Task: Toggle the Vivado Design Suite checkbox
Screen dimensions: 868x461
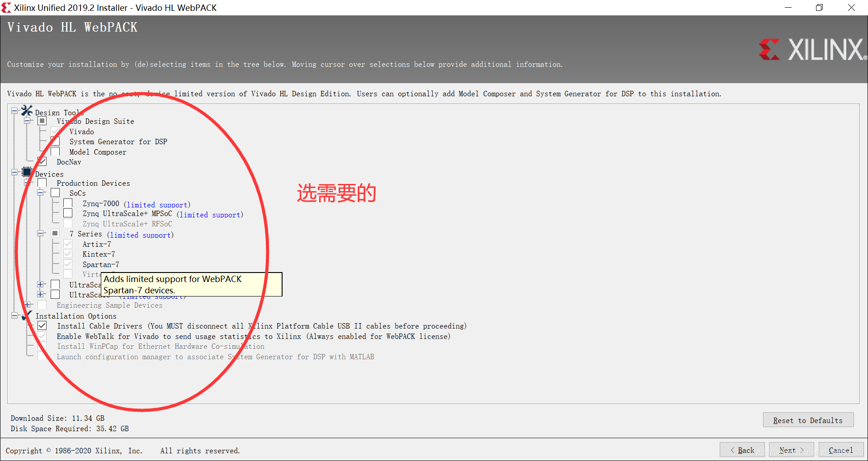Action: click(x=42, y=121)
